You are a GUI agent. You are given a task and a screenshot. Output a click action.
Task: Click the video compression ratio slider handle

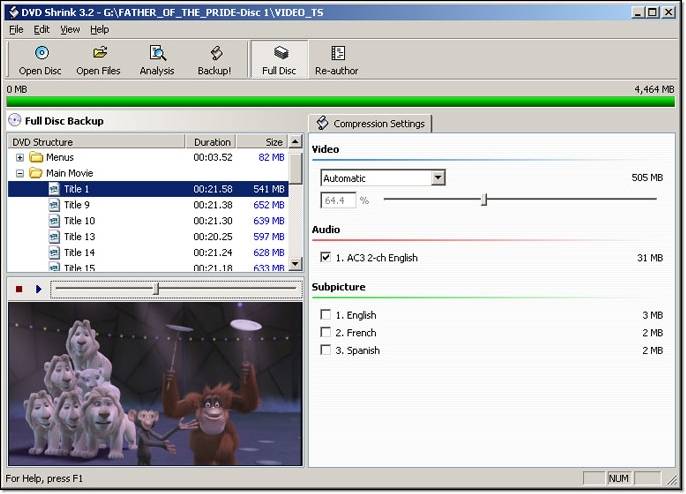[x=484, y=200]
